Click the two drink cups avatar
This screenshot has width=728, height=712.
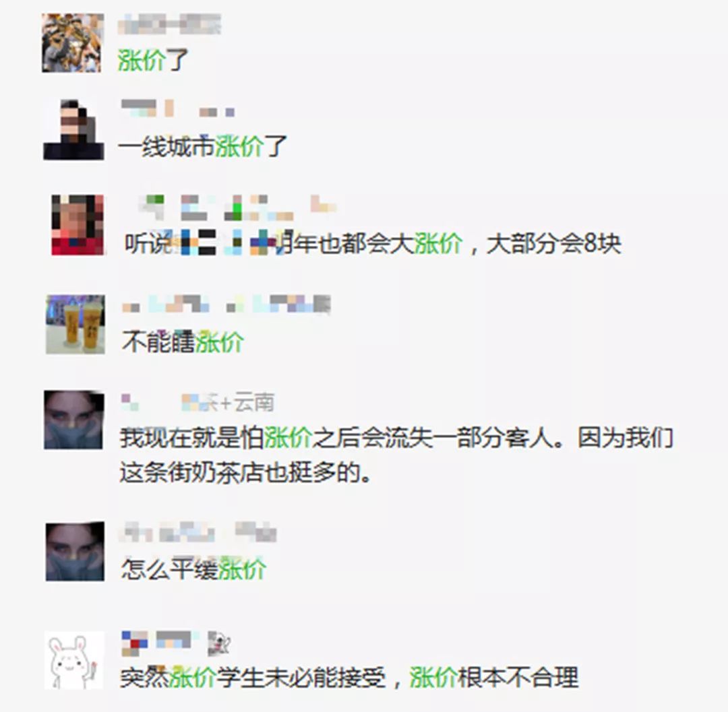point(75,324)
